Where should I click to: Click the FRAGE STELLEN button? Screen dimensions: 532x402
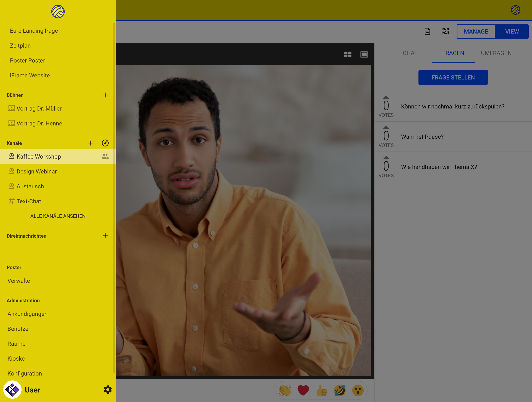(x=453, y=77)
